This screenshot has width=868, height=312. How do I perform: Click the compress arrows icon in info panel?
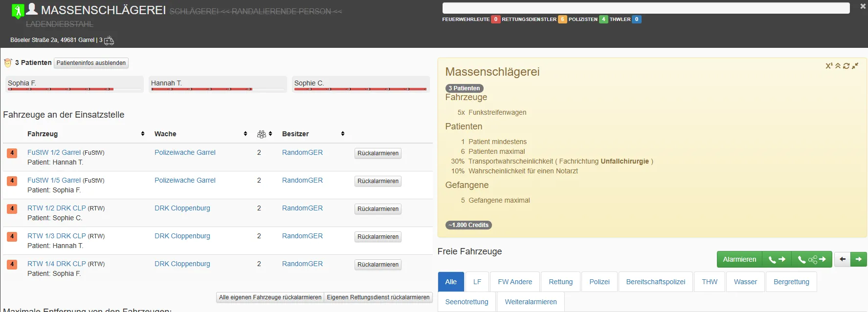point(855,66)
